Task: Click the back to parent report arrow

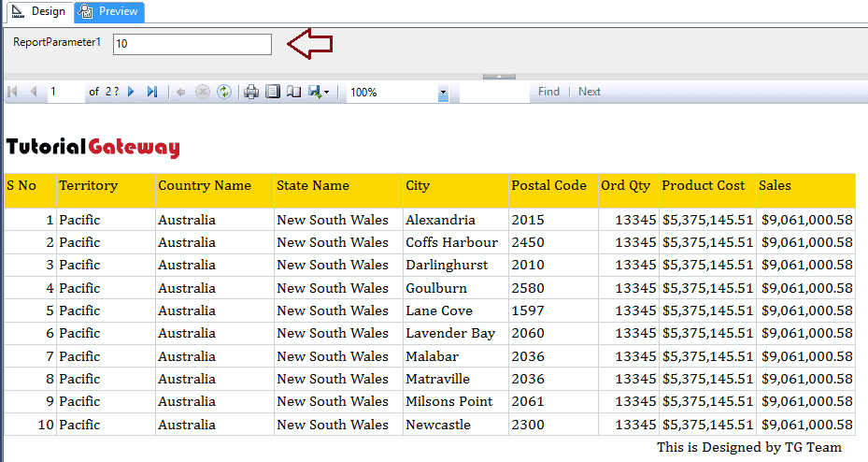Action: coord(180,92)
